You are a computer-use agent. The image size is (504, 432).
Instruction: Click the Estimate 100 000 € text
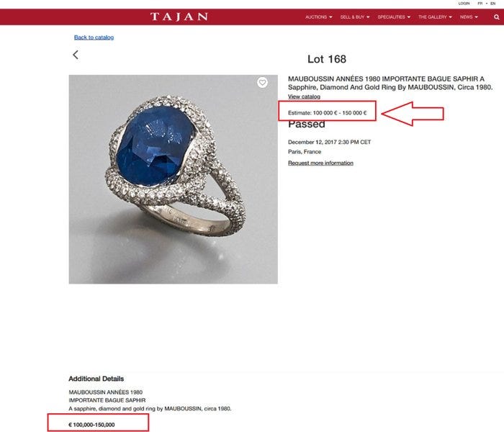point(327,113)
